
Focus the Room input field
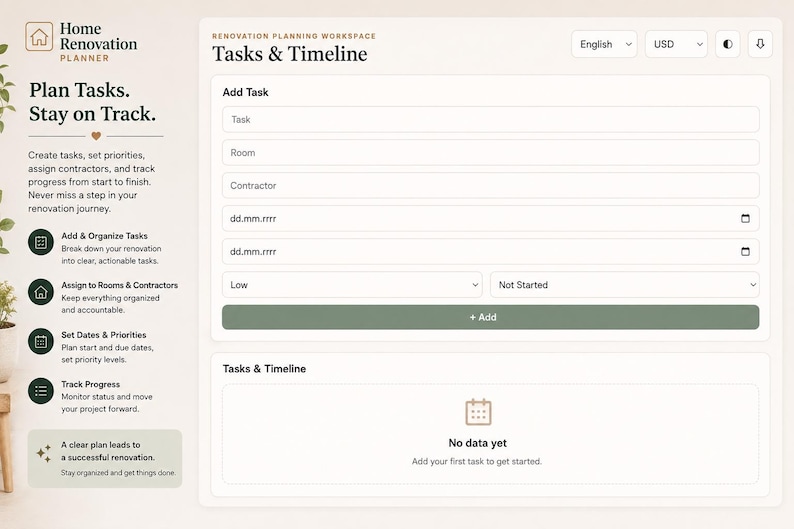coord(490,152)
